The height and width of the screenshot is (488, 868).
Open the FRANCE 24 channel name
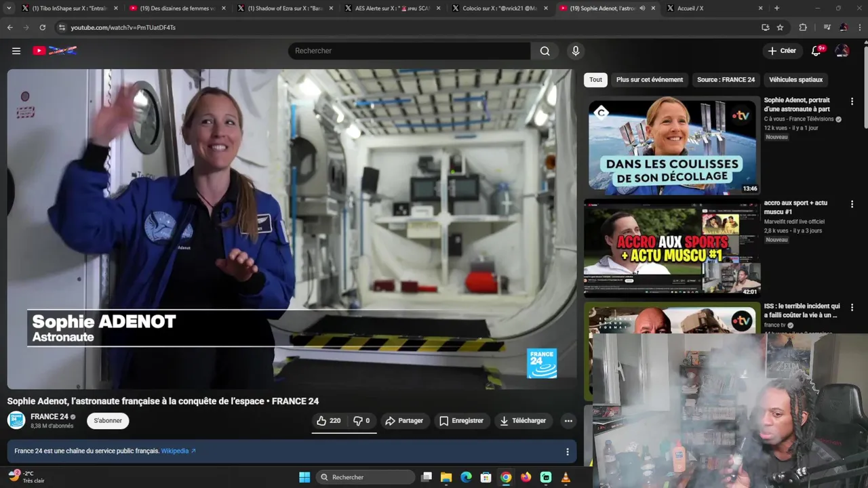(x=50, y=417)
